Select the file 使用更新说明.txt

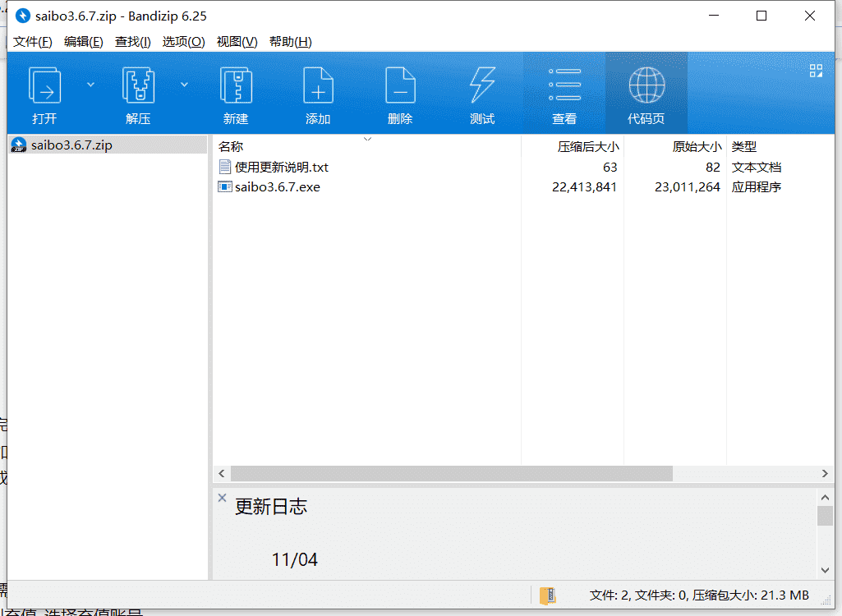(x=282, y=167)
